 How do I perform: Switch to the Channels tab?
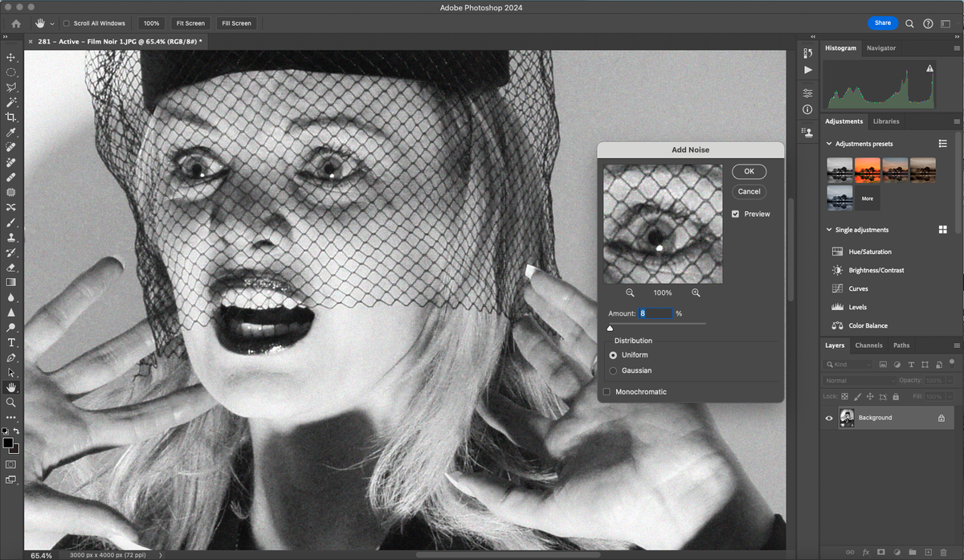tap(868, 345)
